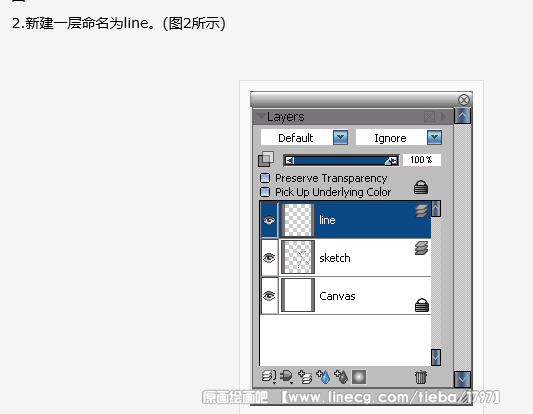Click layer-stack icon on line row
533x414 pixels.
pyautogui.click(x=422, y=211)
